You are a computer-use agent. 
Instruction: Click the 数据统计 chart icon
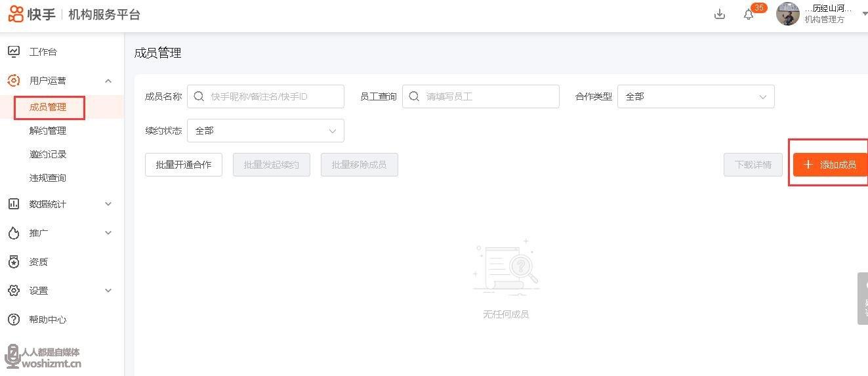(x=14, y=204)
